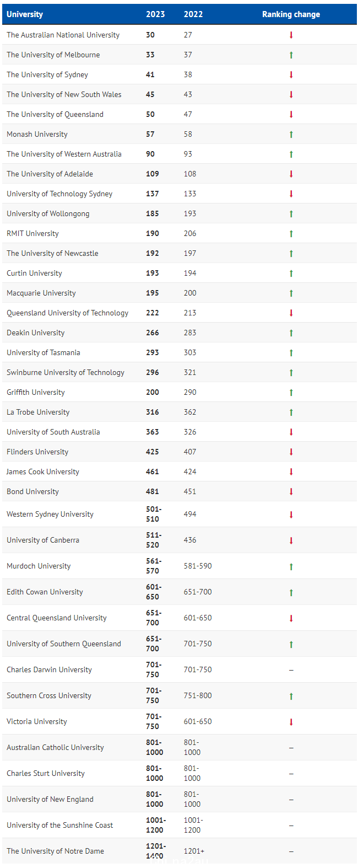This screenshot has width=358, height=868.
Task: Select the 2023 column header
Action: (155, 14)
